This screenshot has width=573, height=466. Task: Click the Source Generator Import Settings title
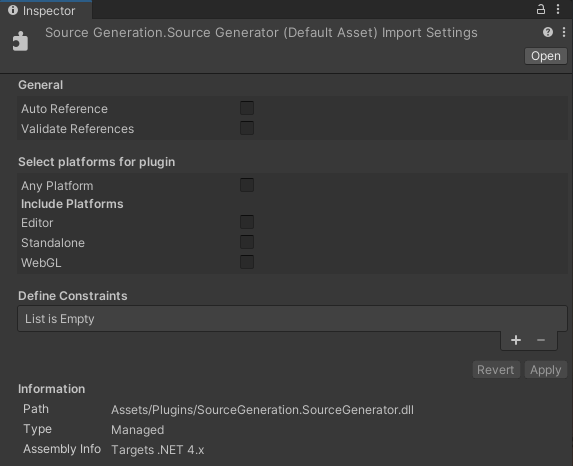pyautogui.click(x=261, y=33)
